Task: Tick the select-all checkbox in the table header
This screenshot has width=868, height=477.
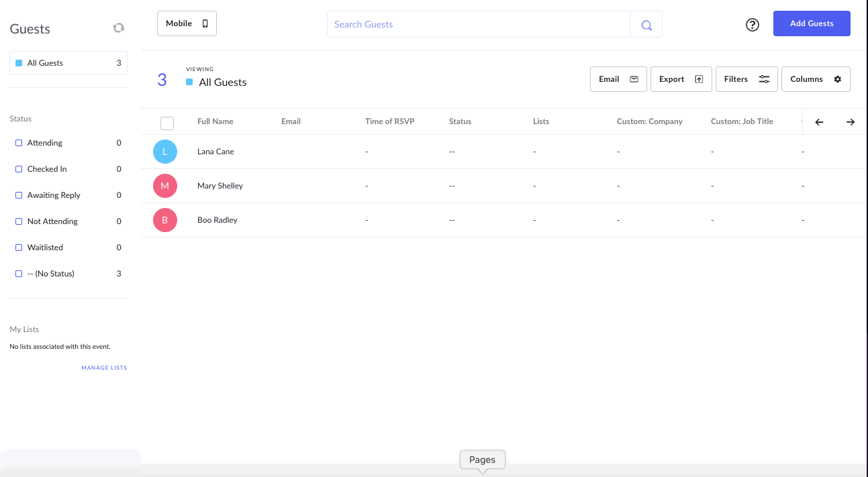Action: click(x=167, y=123)
